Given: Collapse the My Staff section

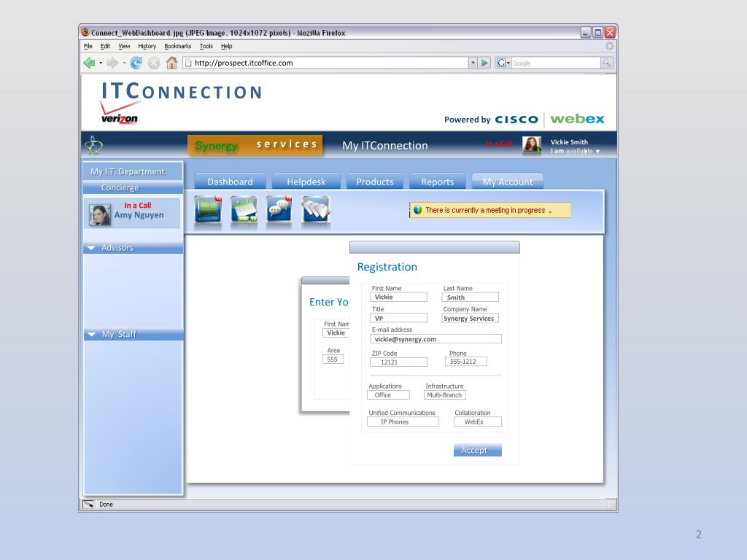Looking at the screenshot, I should pos(92,334).
